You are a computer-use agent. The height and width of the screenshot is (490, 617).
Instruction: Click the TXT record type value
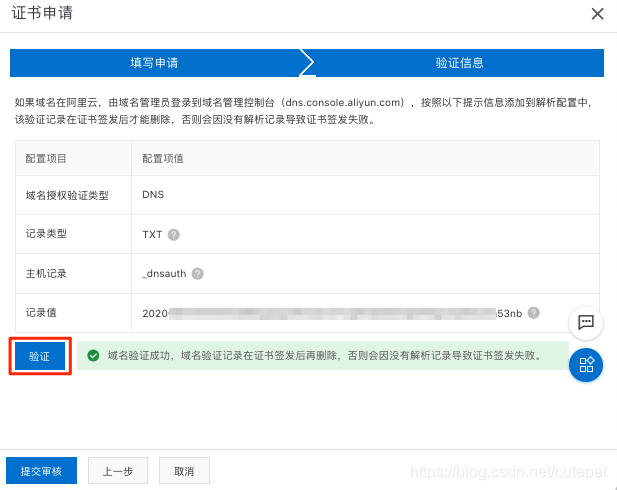[x=152, y=235]
